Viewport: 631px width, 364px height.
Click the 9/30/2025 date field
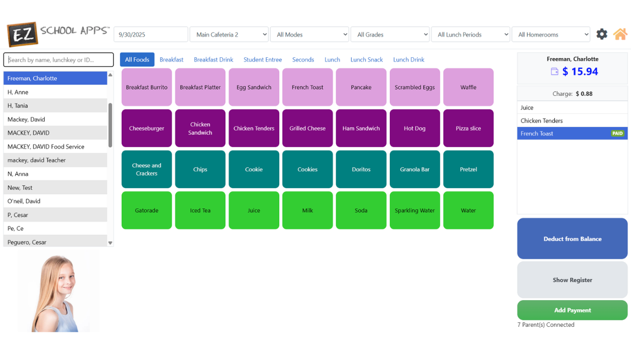click(151, 34)
